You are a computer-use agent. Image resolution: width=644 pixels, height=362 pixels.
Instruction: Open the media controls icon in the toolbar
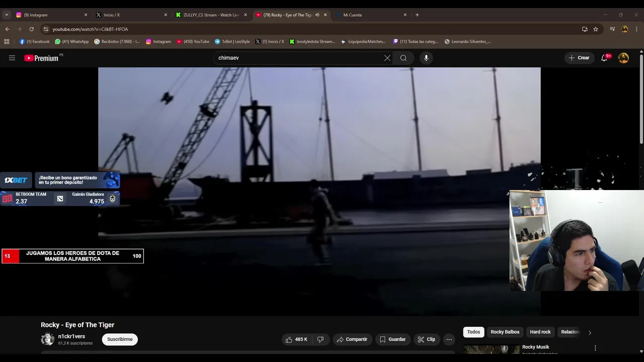612,29
